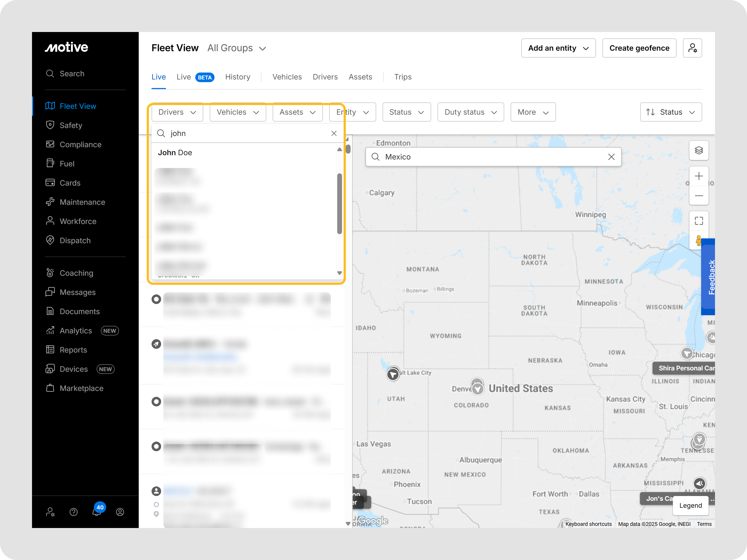Screen dimensions: 747x560
Task: Click the dropdown results scrollbar thumb
Action: click(339, 203)
